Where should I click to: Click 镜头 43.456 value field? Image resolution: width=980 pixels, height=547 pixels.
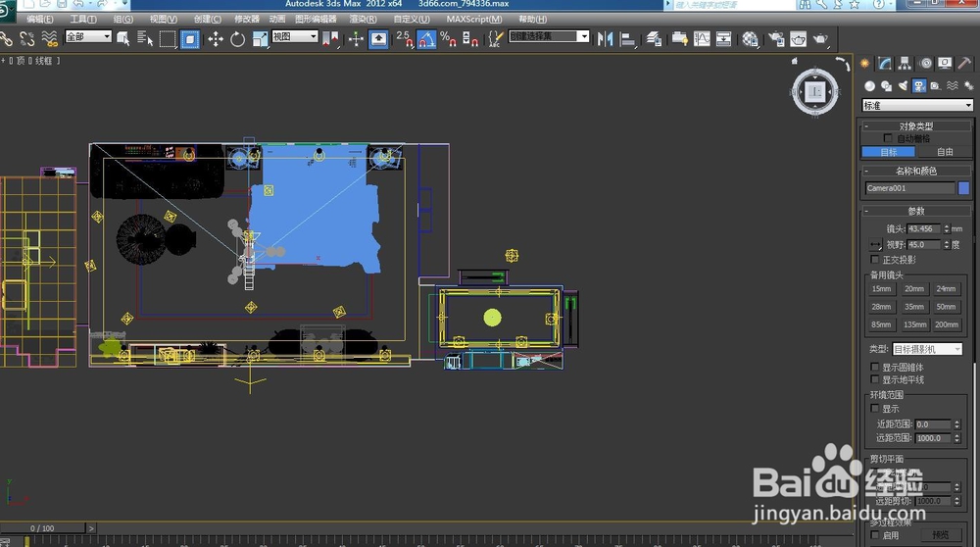click(x=924, y=228)
